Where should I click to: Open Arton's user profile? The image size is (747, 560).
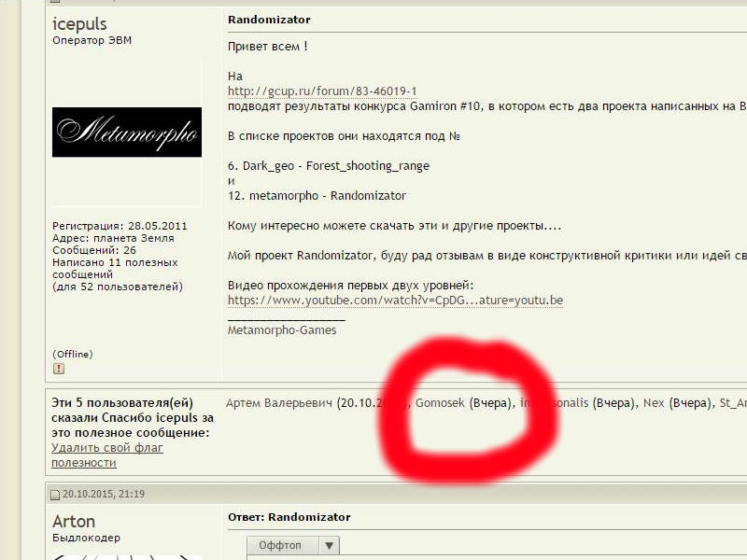tap(74, 521)
